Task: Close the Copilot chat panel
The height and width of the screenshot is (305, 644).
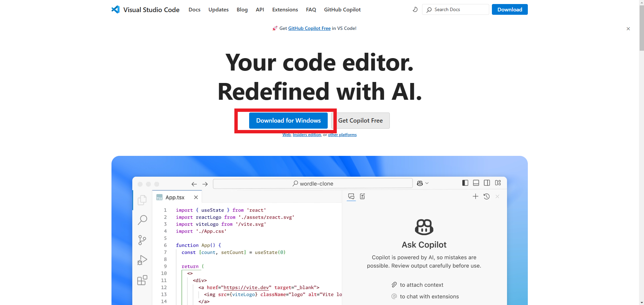Action: pyautogui.click(x=498, y=197)
